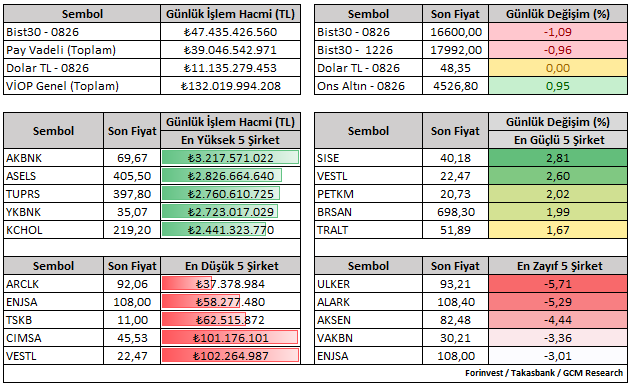Click the BRSAN symbol cell
The height and width of the screenshot is (387, 632).
coord(368,212)
